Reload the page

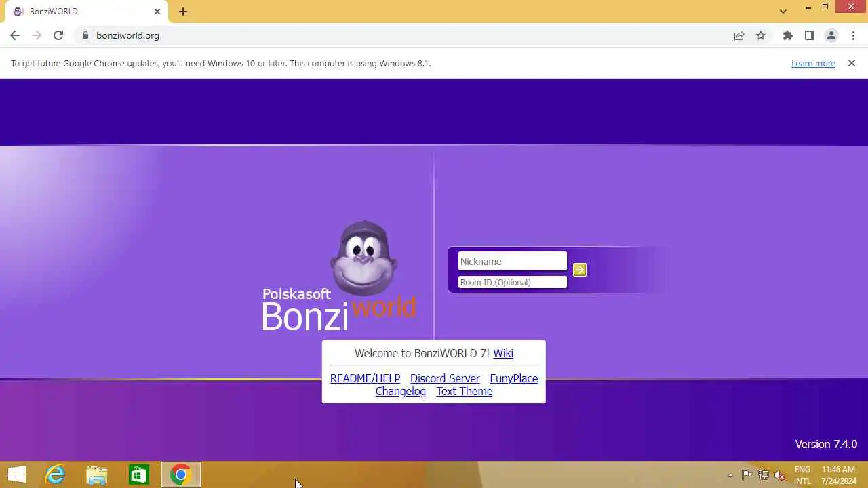(58, 35)
